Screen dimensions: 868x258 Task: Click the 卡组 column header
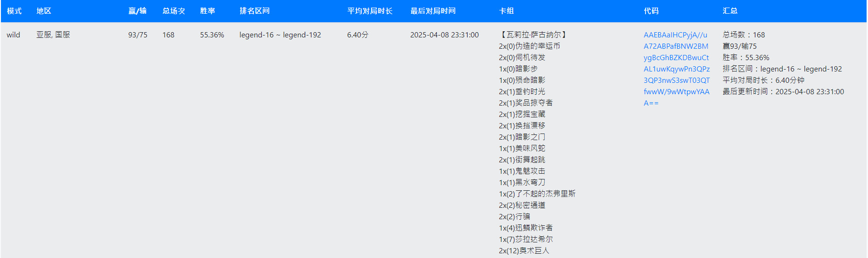[x=506, y=11]
